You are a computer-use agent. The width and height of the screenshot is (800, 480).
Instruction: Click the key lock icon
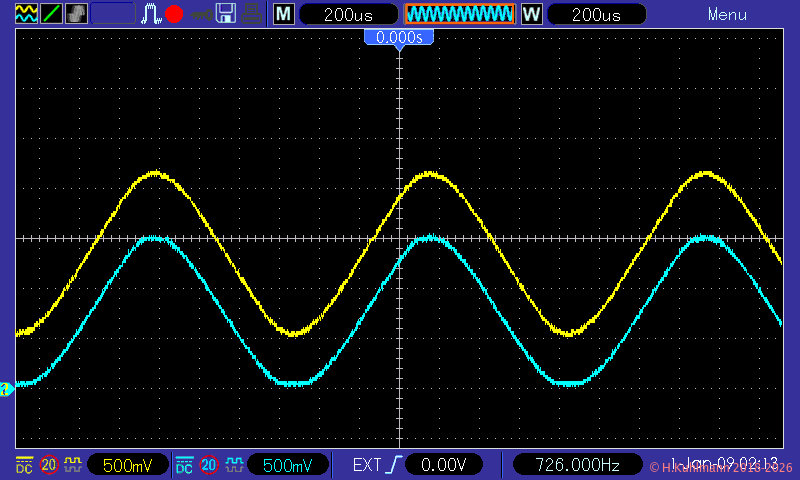coord(200,14)
